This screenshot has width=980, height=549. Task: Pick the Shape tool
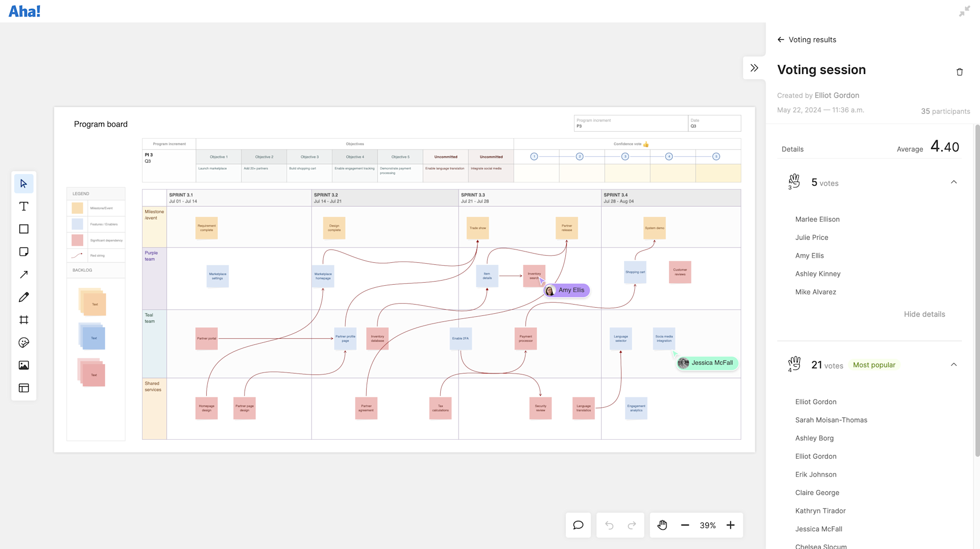point(23,229)
